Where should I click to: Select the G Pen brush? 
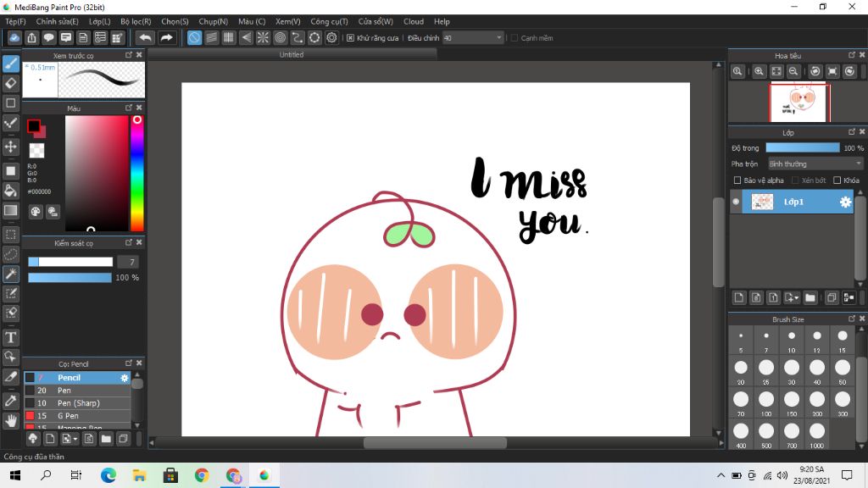click(x=77, y=416)
